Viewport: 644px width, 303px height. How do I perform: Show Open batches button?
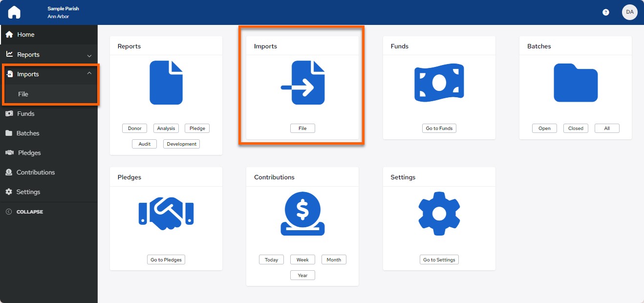click(x=544, y=129)
